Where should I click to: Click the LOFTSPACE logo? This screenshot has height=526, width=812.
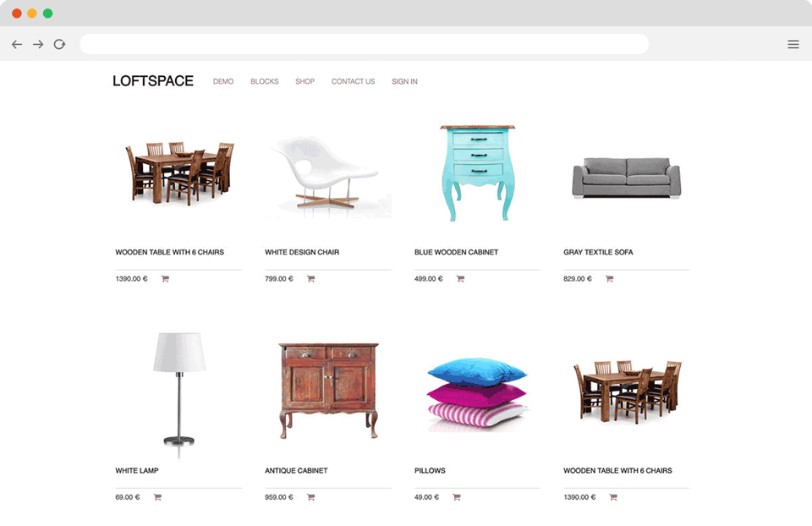point(153,81)
